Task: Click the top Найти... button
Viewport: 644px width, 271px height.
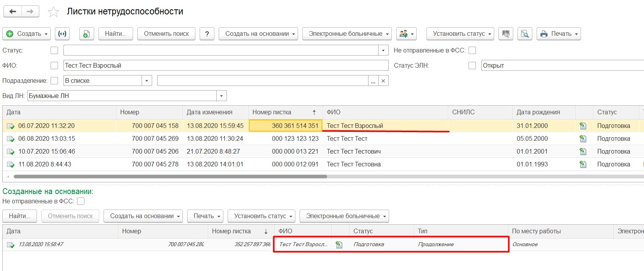Action: point(116,34)
